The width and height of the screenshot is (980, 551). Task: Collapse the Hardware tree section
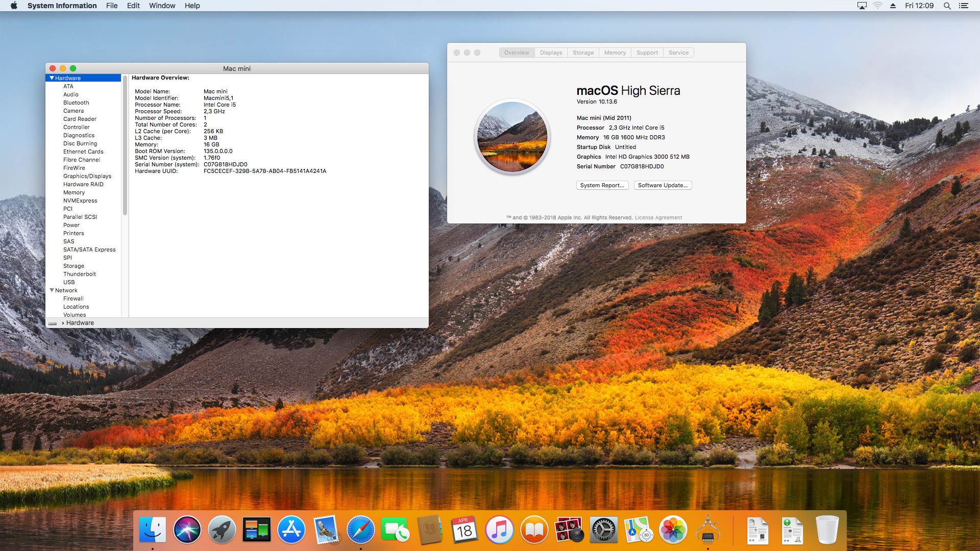[x=52, y=78]
